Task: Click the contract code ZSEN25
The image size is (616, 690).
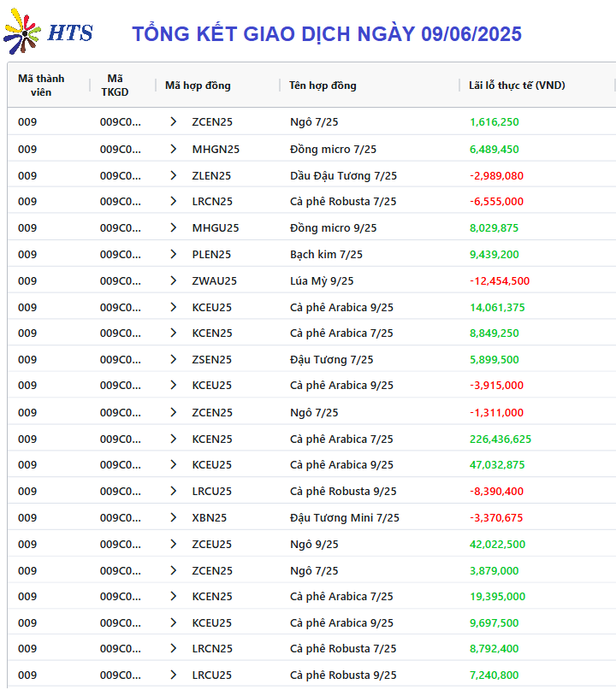Action: [x=212, y=359]
